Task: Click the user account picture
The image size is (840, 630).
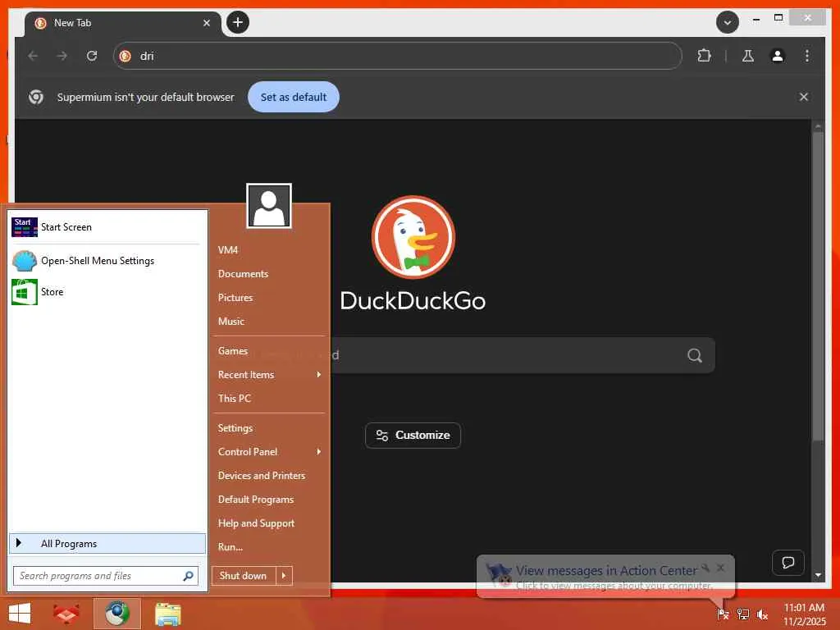Action: point(269,206)
